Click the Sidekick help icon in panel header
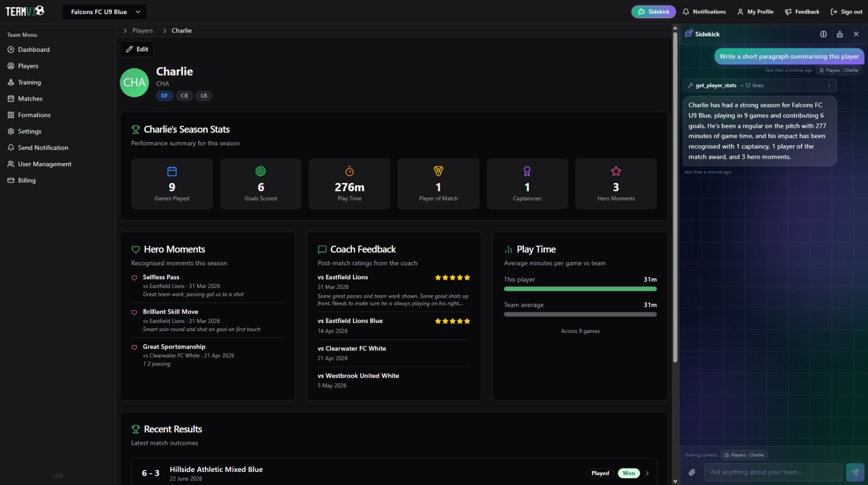Image resolution: width=868 pixels, height=485 pixels. coord(823,34)
